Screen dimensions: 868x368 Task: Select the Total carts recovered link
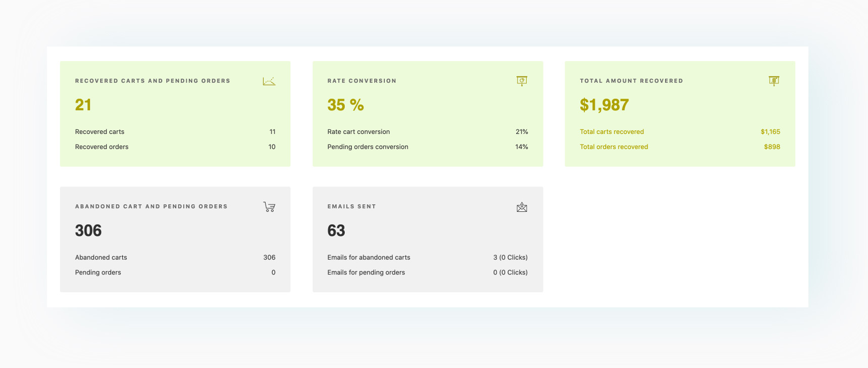611,132
